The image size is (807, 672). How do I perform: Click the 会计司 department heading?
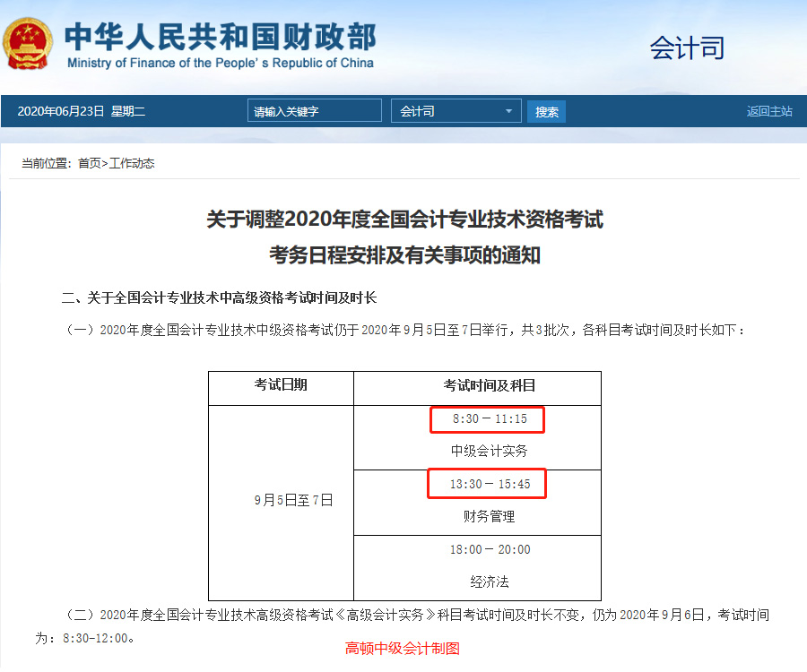point(687,47)
